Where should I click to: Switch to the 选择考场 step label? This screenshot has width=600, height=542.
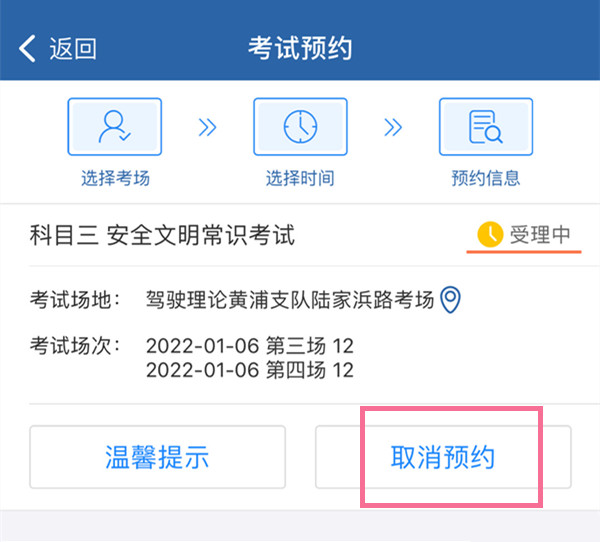115,179
